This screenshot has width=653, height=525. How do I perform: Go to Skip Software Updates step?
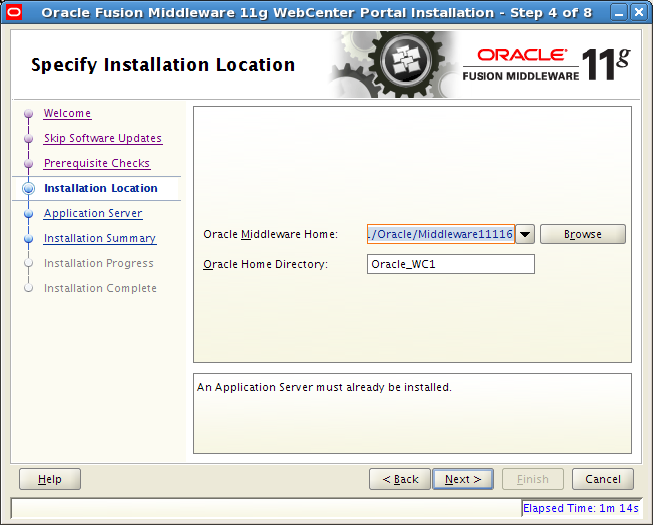coord(103,138)
